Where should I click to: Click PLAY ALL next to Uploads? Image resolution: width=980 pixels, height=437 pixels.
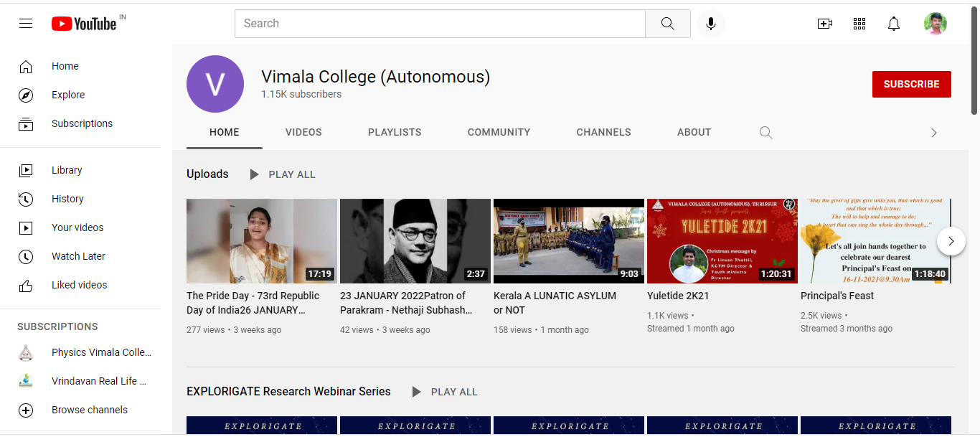tap(292, 174)
